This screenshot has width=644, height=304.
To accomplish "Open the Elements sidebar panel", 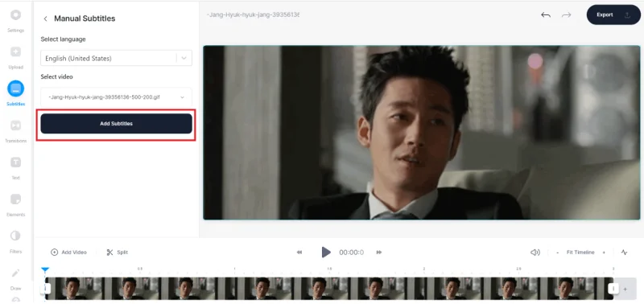I will [15, 204].
